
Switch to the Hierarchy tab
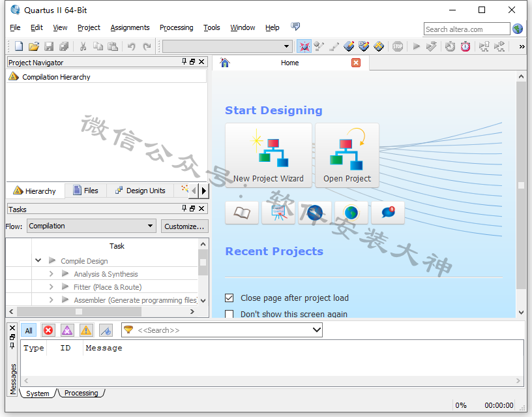35,191
